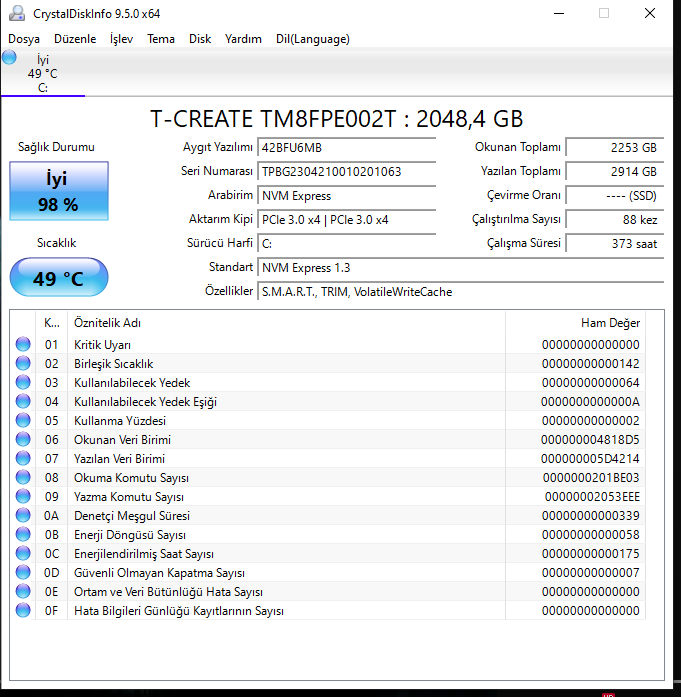
Task: Click status orb for Denetçi Meşgul Süresi row
Action: (23, 515)
